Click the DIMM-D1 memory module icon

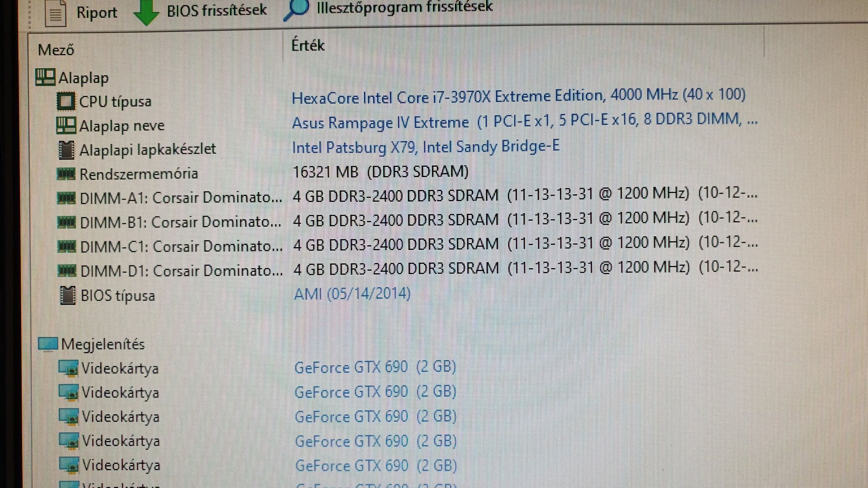click(67, 271)
